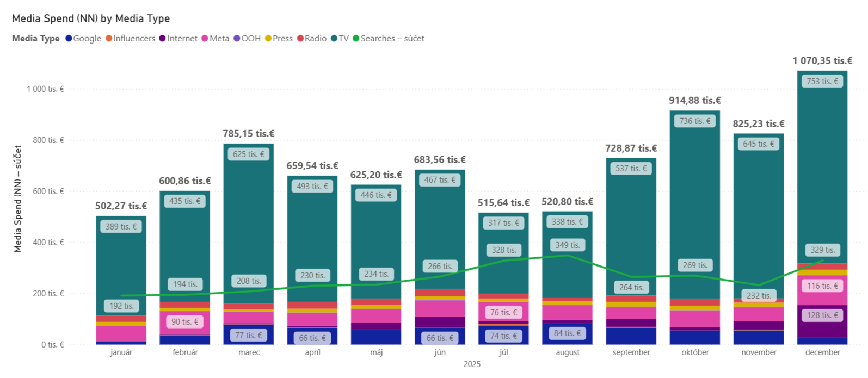Click the '753 tis. €' TV data label
Image resolution: width=868 pixels, height=378 pixels.
pyautogui.click(x=823, y=82)
